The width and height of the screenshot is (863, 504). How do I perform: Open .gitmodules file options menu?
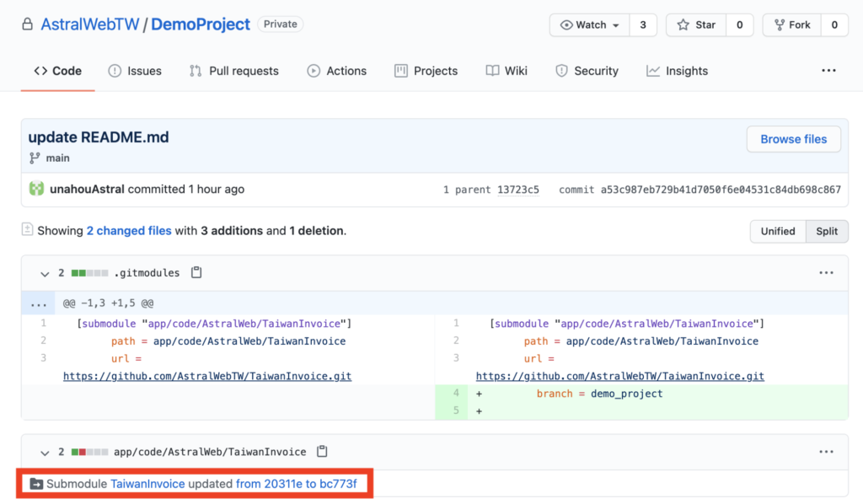tap(826, 273)
